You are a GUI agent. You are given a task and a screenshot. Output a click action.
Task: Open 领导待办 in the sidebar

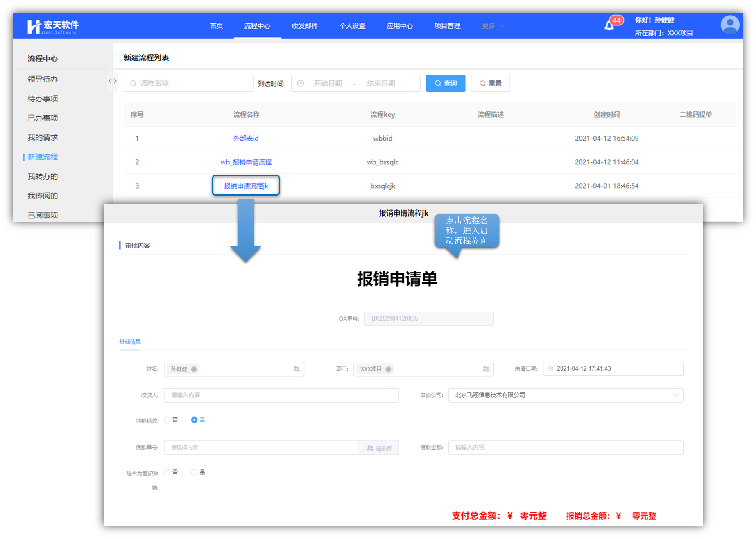click(x=43, y=79)
